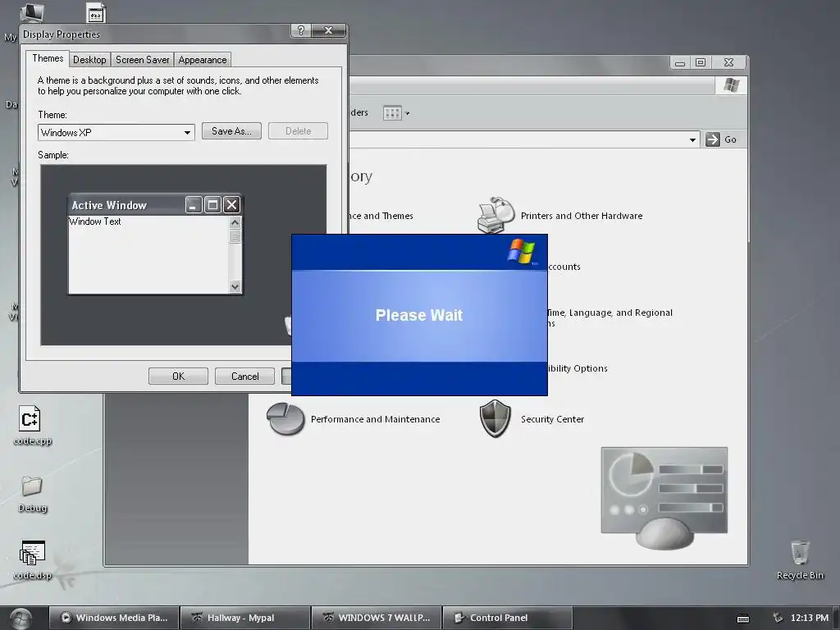Click the Go arrow icon in address bar
The image size is (840, 630).
pyautogui.click(x=713, y=139)
